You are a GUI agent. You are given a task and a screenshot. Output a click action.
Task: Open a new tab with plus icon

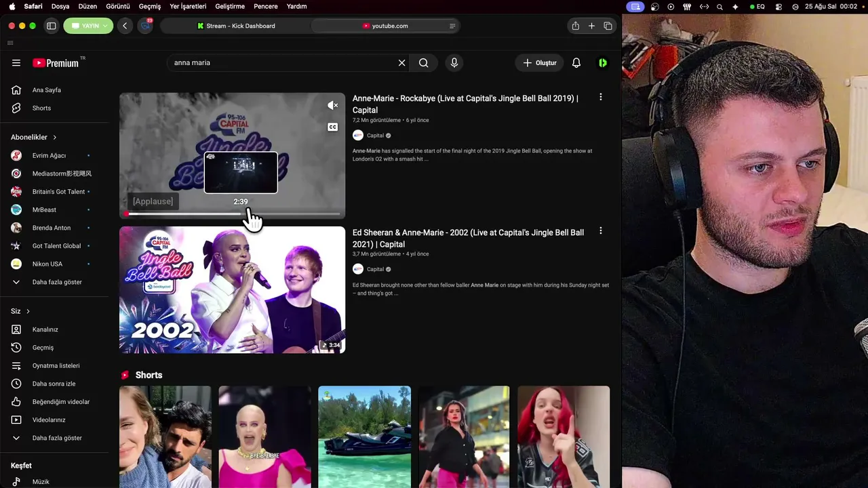591,26
